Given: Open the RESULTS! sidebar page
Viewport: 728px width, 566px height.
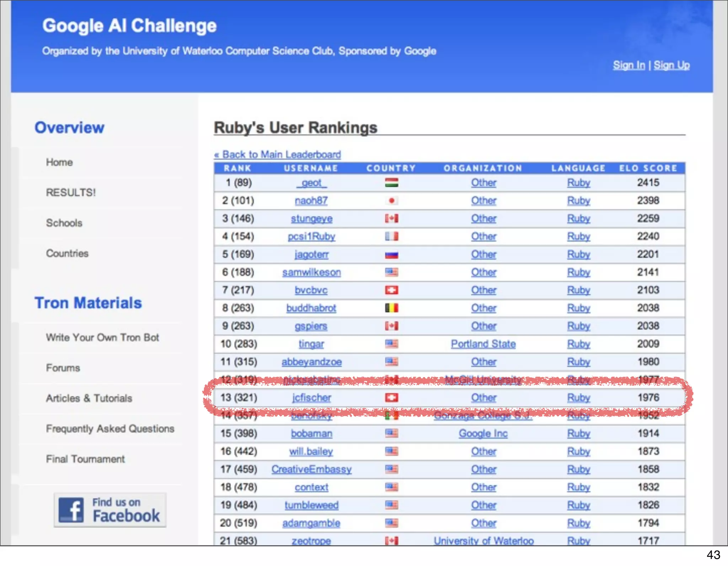Looking at the screenshot, I should coord(71,193).
